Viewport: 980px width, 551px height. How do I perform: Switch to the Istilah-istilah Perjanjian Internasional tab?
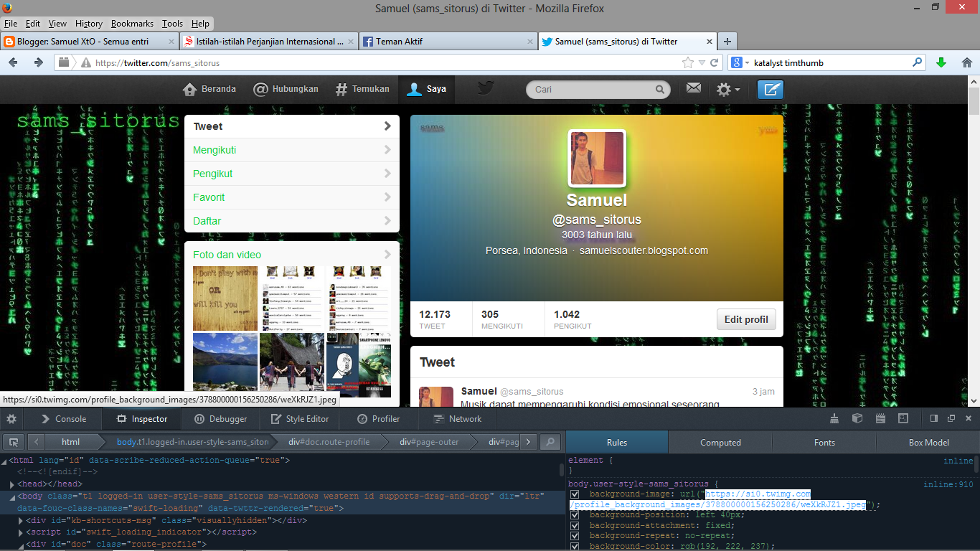[268, 42]
